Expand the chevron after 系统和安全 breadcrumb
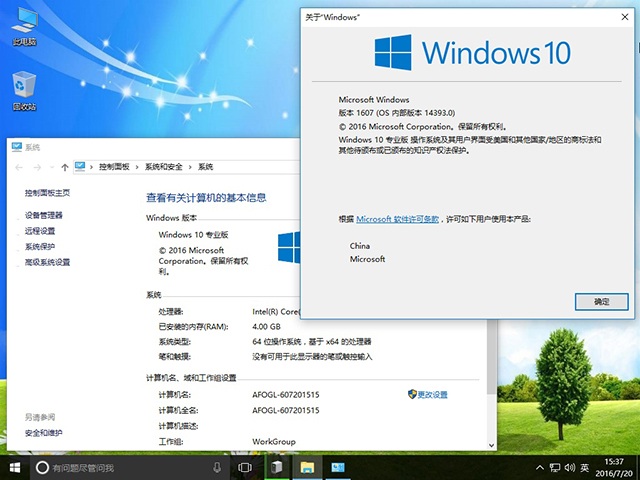Screen dimensions: 640x480 (x=190, y=167)
